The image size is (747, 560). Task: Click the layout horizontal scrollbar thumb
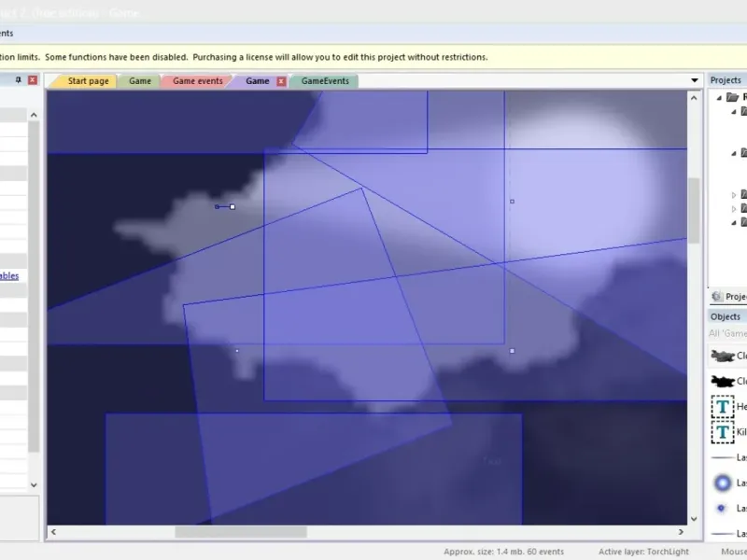pos(241,532)
